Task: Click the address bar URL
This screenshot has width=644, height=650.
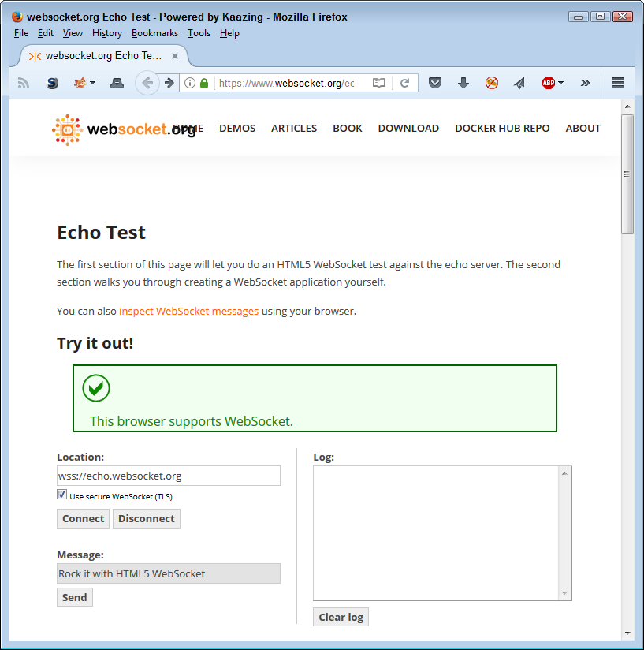Action: [287, 84]
